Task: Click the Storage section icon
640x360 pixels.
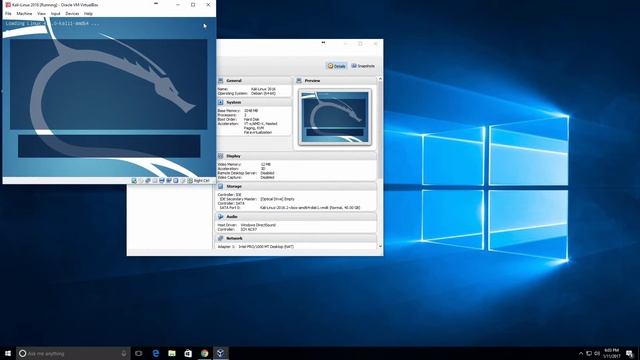Action: [x=221, y=186]
